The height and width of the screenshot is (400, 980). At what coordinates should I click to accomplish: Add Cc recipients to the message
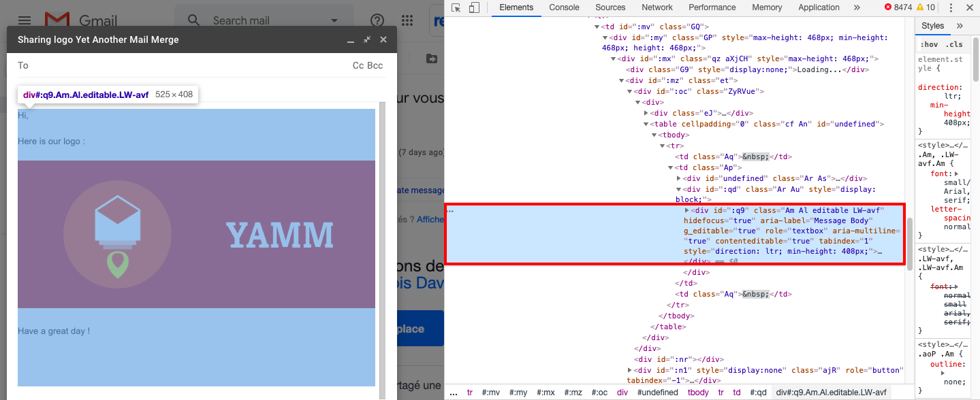(358, 65)
